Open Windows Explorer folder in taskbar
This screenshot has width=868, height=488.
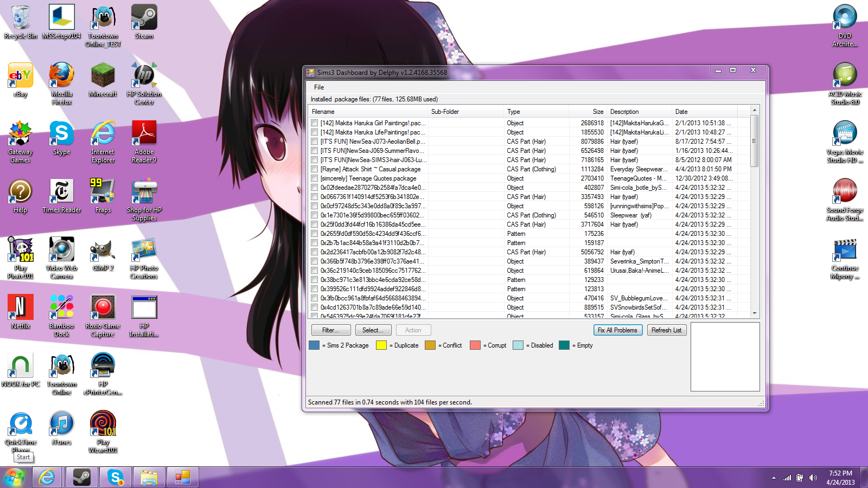point(149,477)
